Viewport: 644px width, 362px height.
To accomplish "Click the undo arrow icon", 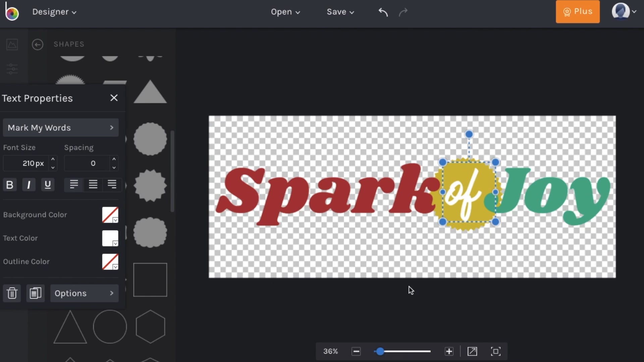I will point(383,12).
